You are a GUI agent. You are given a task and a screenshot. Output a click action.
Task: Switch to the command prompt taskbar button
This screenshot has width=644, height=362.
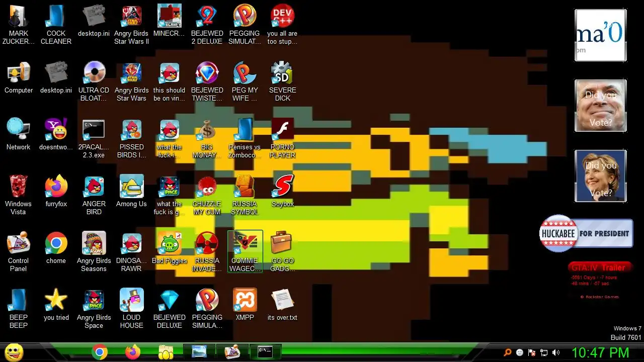click(x=265, y=352)
